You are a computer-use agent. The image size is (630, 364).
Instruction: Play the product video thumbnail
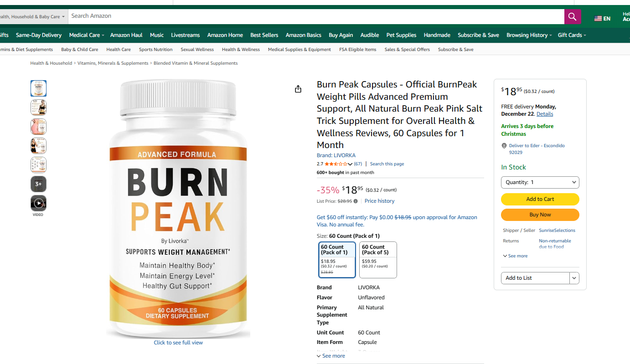click(38, 203)
